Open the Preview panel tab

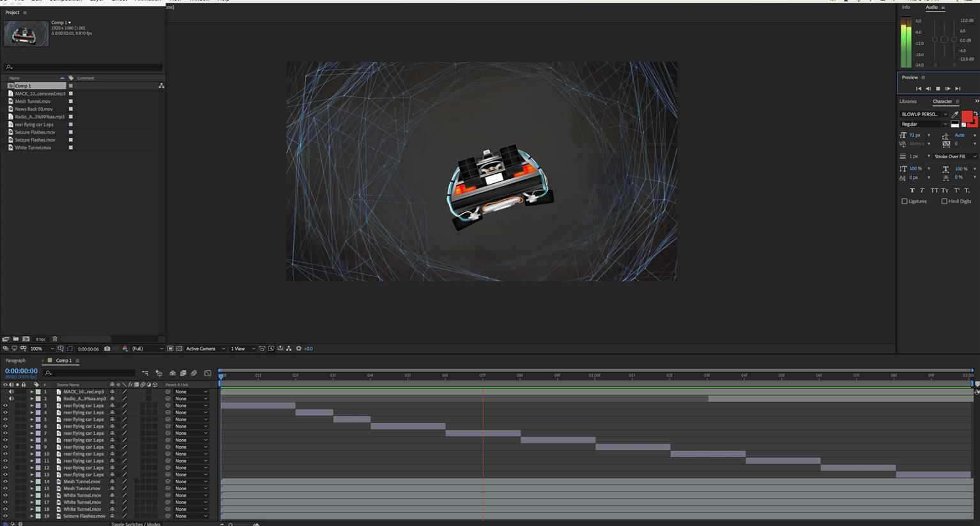[x=910, y=77]
